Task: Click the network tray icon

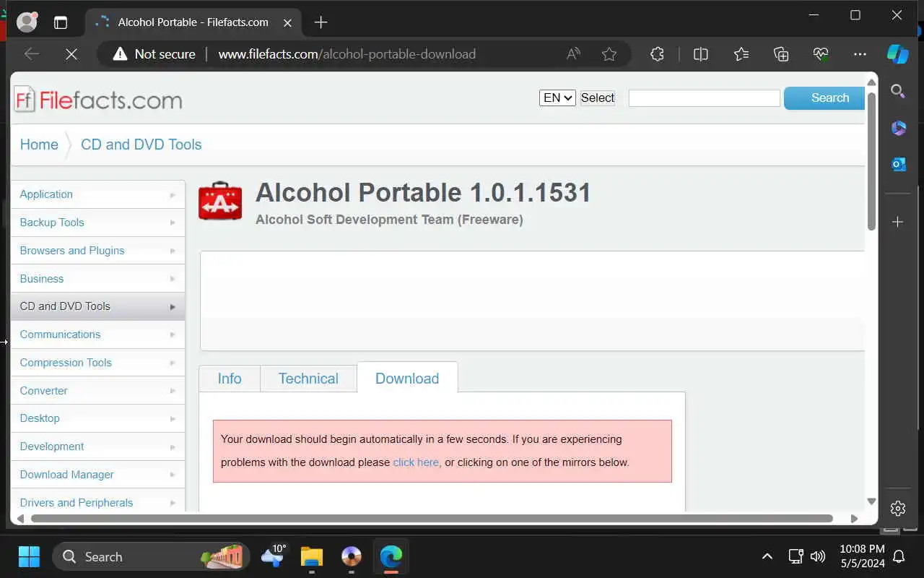Action: (x=796, y=556)
